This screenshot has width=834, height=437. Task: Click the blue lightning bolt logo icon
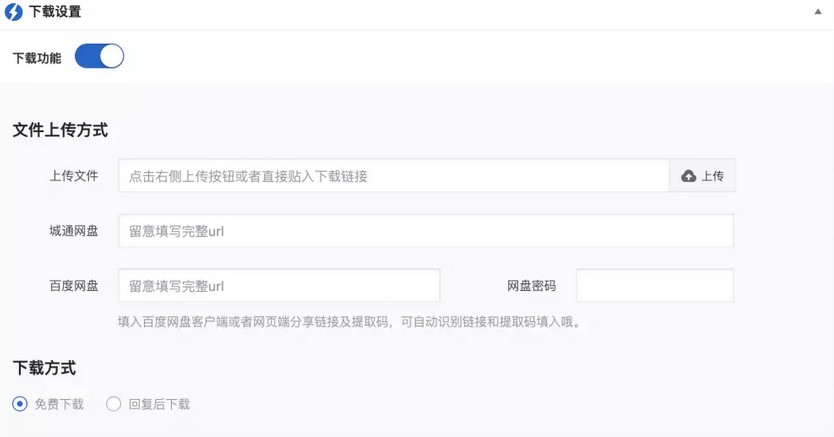coord(14,12)
